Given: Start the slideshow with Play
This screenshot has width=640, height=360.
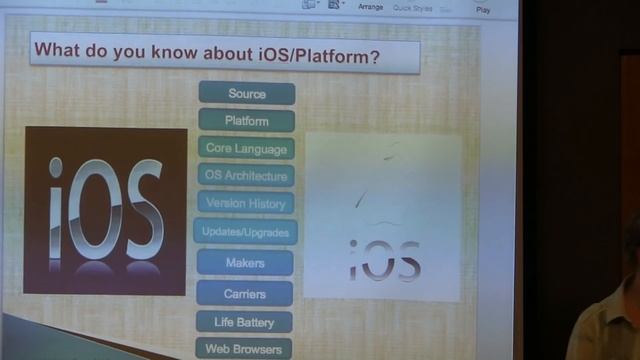Looking at the screenshot, I should click(x=483, y=9).
